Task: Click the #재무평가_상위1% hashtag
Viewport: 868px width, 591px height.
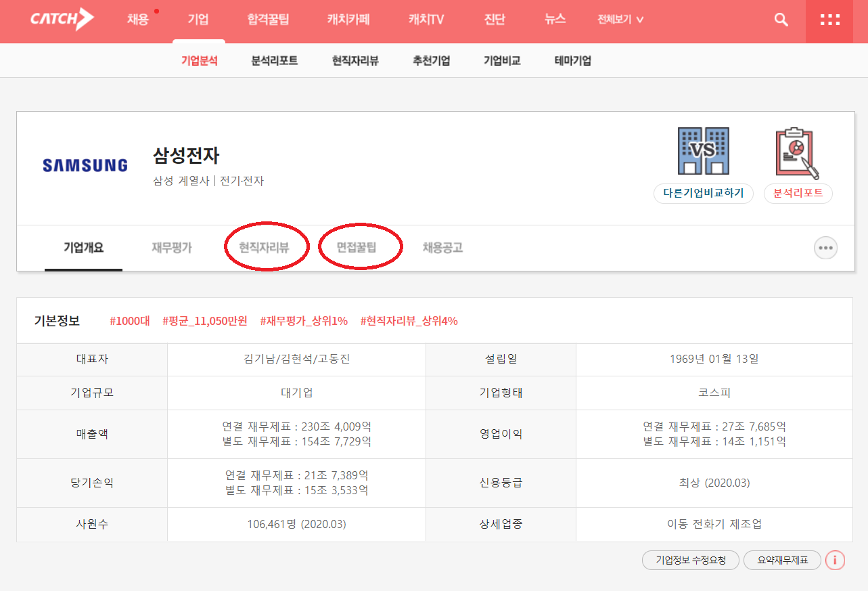Action: click(304, 321)
